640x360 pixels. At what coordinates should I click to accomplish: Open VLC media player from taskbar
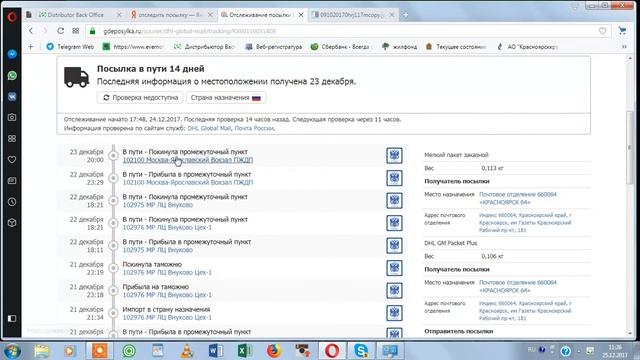tap(187, 351)
